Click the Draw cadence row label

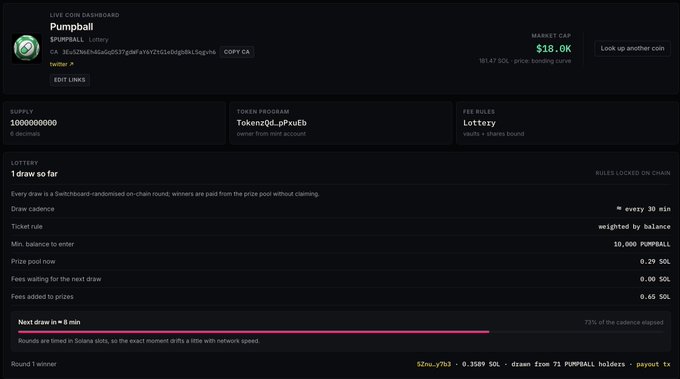(33, 209)
